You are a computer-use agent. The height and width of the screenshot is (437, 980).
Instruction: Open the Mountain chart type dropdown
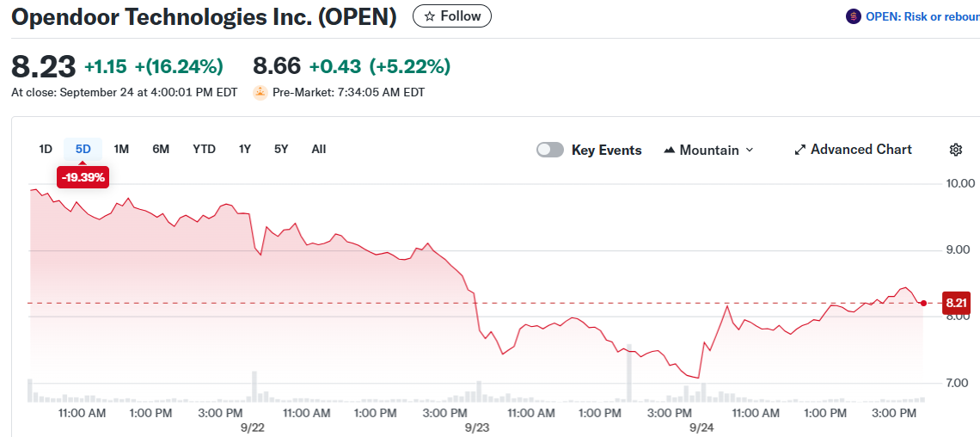(x=708, y=150)
